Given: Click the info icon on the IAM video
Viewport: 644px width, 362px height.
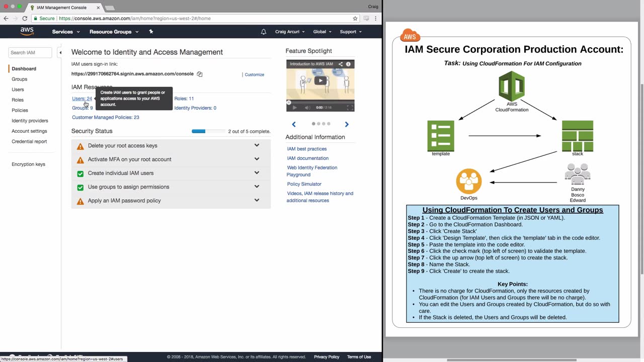Looking at the screenshot, I should [x=348, y=64].
